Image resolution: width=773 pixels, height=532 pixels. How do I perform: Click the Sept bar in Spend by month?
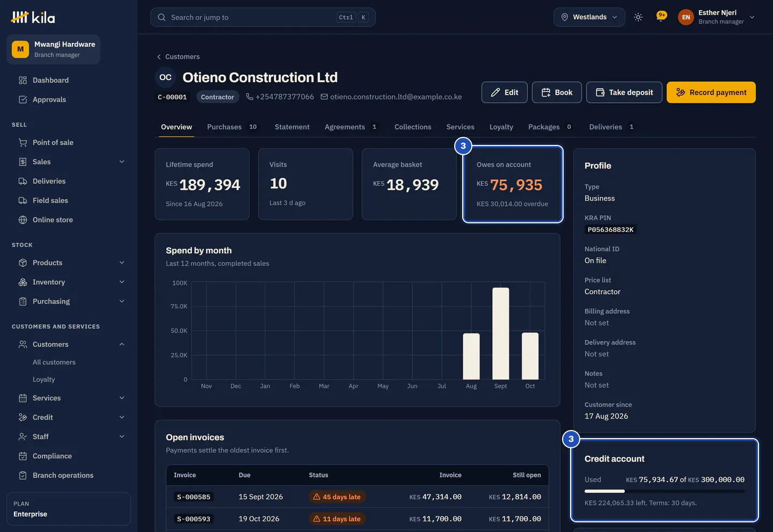click(501, 333)
